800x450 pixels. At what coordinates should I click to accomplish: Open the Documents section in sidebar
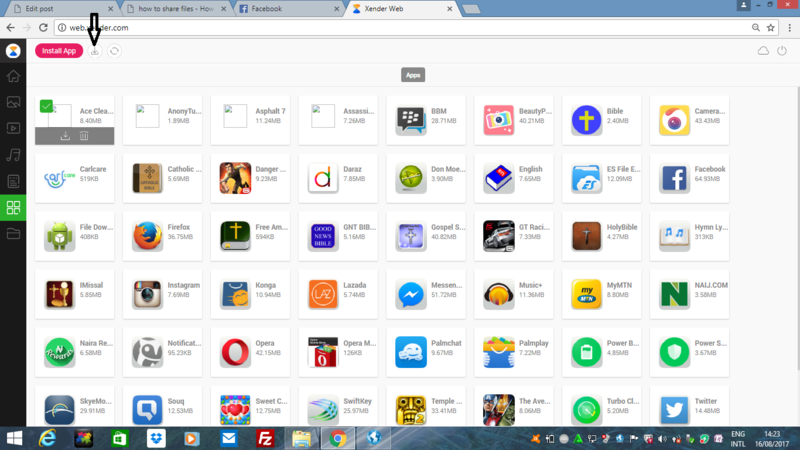click(13, 181)
